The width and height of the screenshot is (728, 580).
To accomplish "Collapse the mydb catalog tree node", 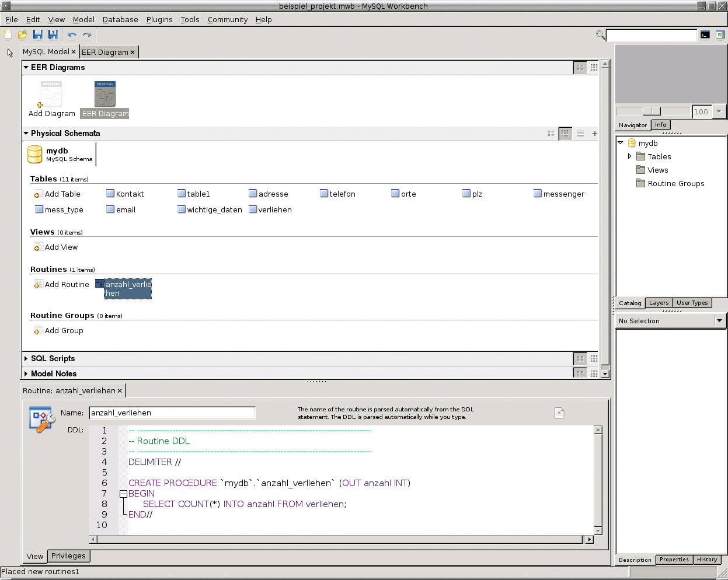I will (621, 143).
